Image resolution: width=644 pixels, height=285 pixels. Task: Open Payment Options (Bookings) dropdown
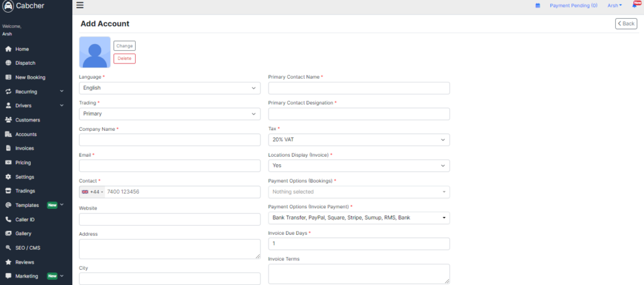359,192
